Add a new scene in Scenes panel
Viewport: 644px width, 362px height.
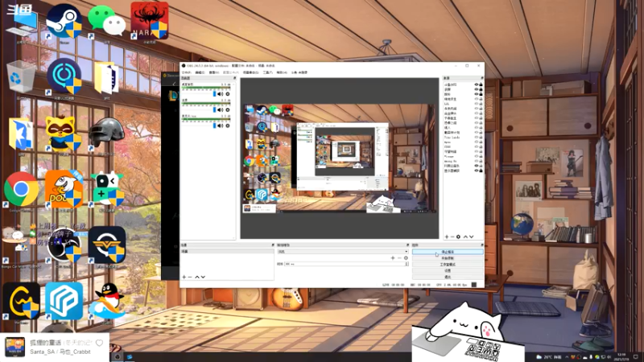click(x=184, y=277)
